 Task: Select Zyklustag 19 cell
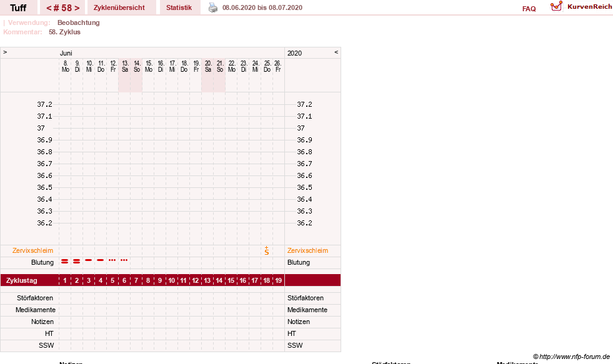tap(278, 280)
